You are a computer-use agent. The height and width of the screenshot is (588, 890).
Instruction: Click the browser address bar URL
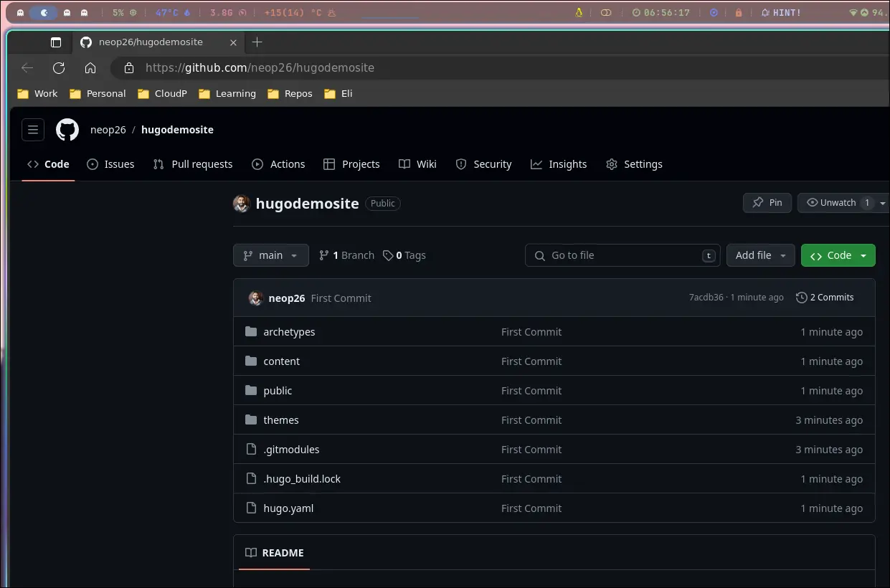point(260,68)
